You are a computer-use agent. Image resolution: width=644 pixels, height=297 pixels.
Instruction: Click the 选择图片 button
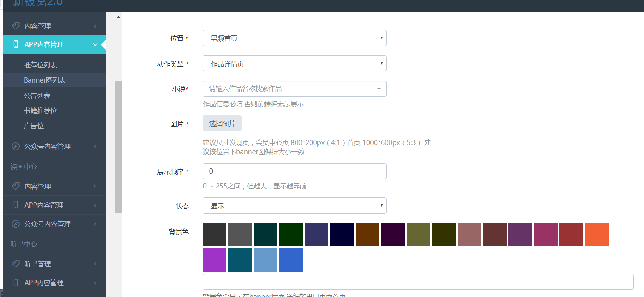tap(222, 123)
